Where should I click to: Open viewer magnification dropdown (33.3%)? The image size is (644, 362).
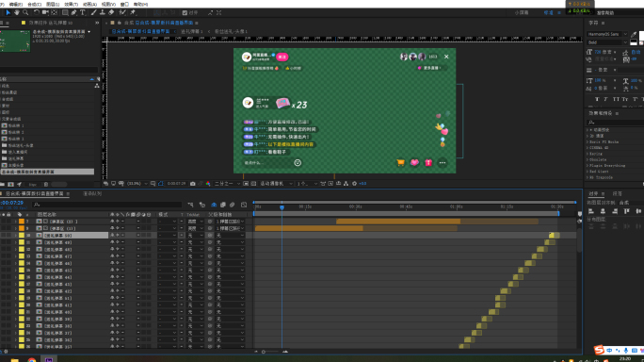[x=137, y=184]
